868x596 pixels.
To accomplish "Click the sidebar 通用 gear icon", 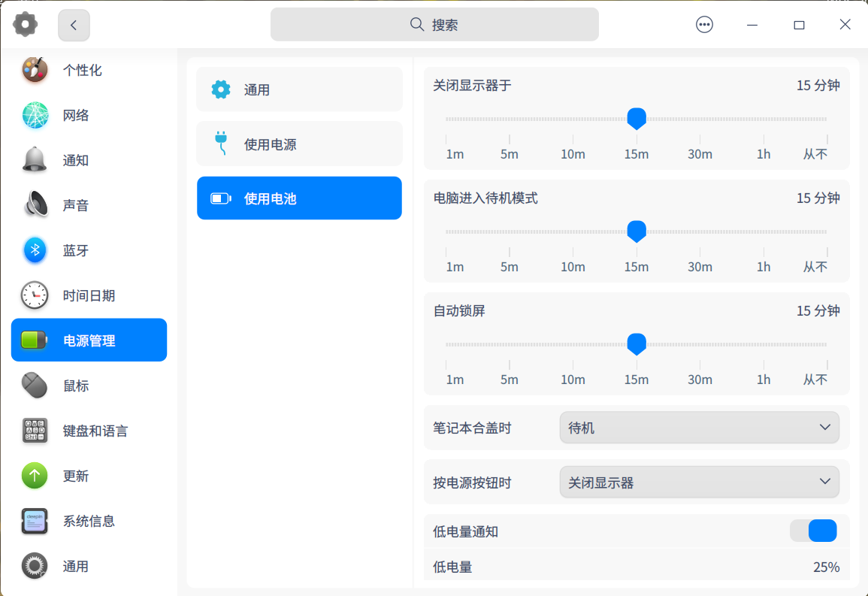I will (35, 566).
